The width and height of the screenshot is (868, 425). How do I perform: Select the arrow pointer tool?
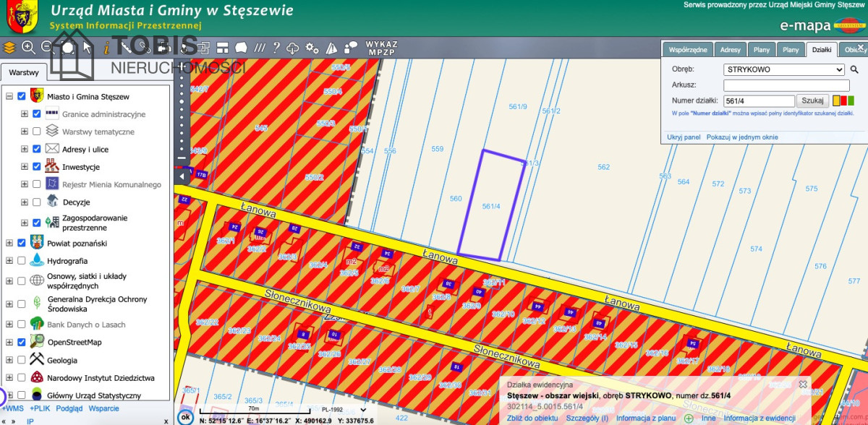click(87, 48)
